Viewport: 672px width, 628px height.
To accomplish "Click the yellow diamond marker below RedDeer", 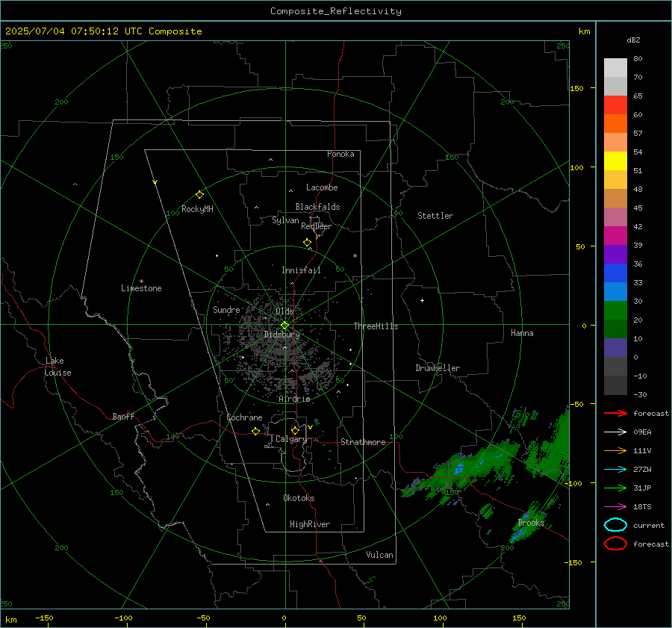I will tap(307, 243).
